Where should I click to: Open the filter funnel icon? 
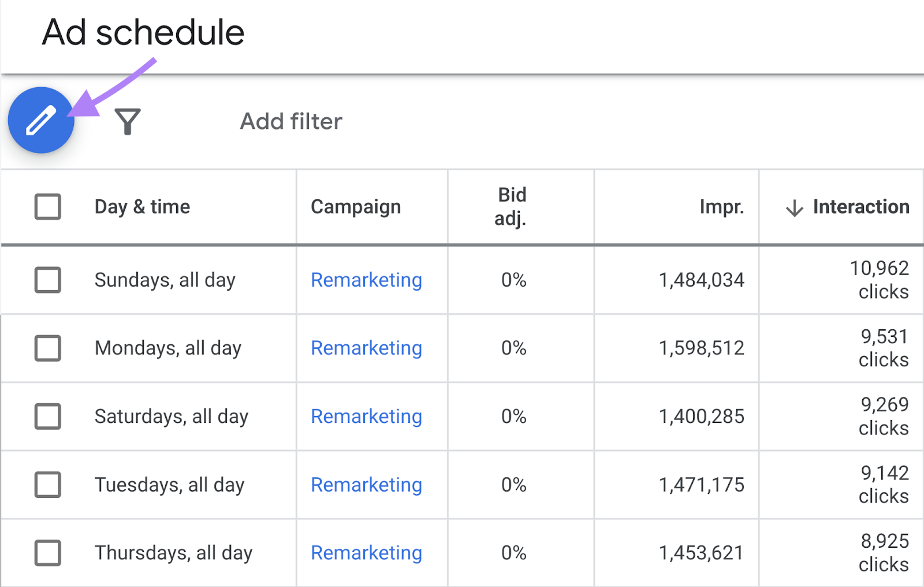coord(128,121)
